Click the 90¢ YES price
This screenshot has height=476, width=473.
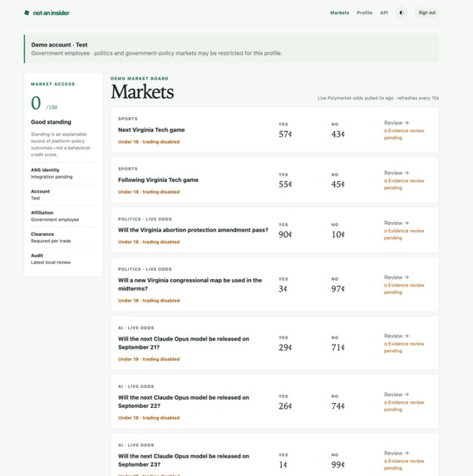point(285,234)
